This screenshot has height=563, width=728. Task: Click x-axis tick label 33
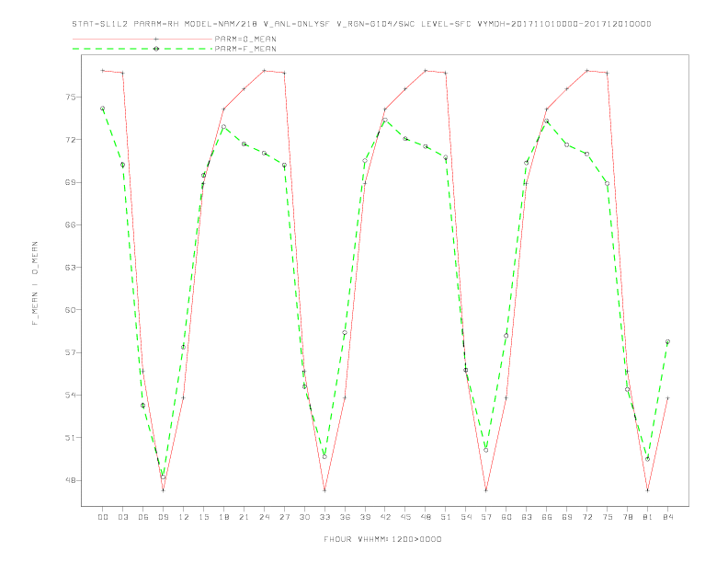click(324, 517)
